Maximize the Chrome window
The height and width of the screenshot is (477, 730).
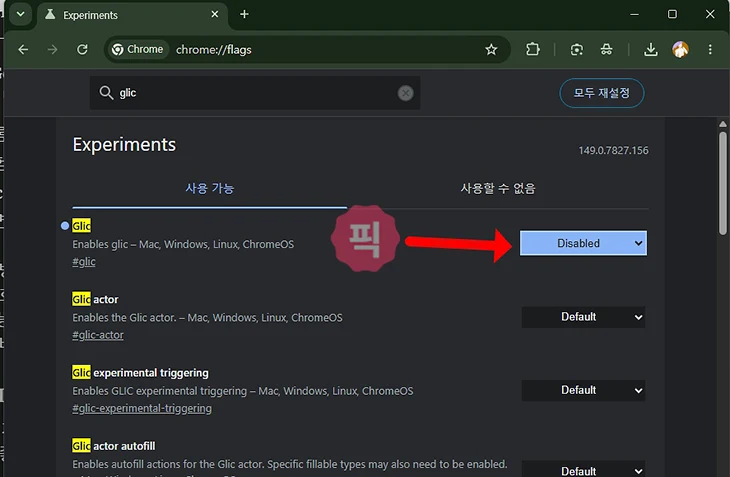pyautogui.click(x=672, y=14)
